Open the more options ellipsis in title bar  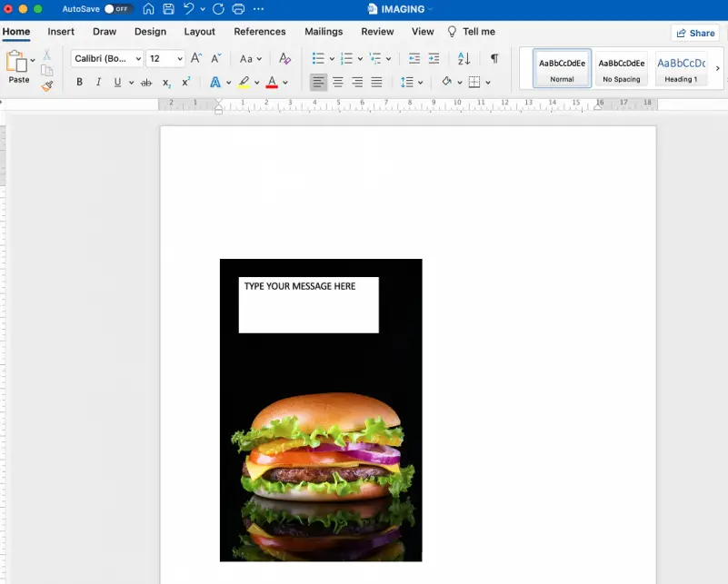coord(259,9)
